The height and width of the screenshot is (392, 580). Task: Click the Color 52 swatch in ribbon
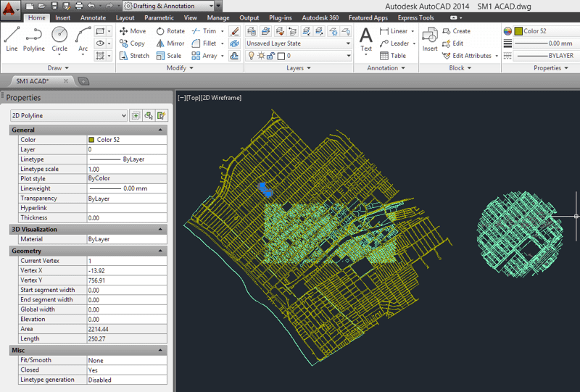click(x=518, y=31)
